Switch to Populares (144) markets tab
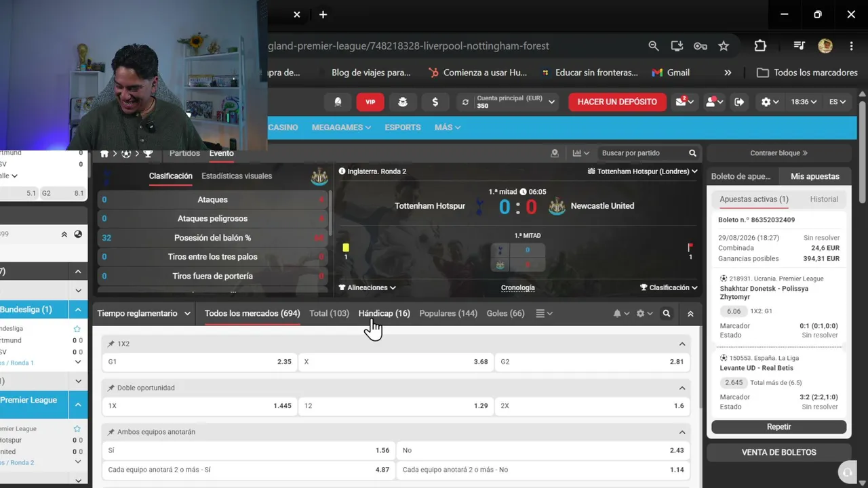 [448, 314]
